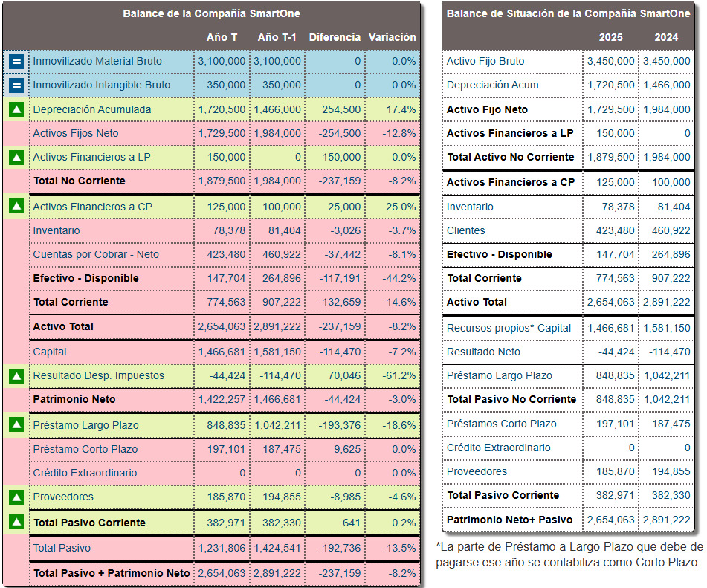
Task: Select the 'Patrimonio Neto+ Pasivo' row label
Action: [509, 520]
